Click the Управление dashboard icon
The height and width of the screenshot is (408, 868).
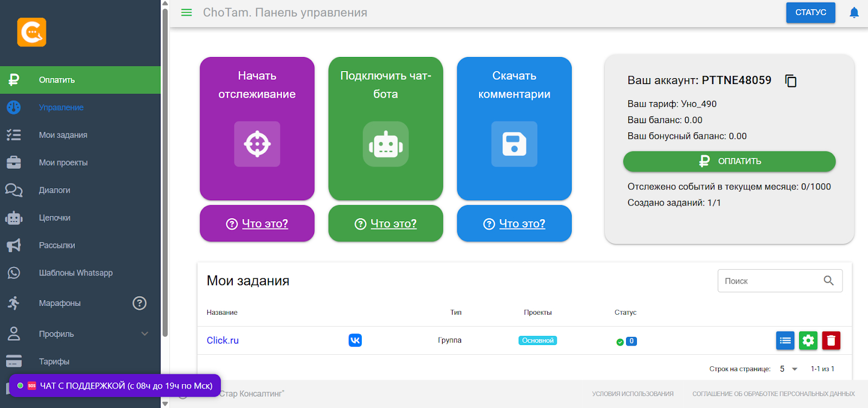point(14,107)
